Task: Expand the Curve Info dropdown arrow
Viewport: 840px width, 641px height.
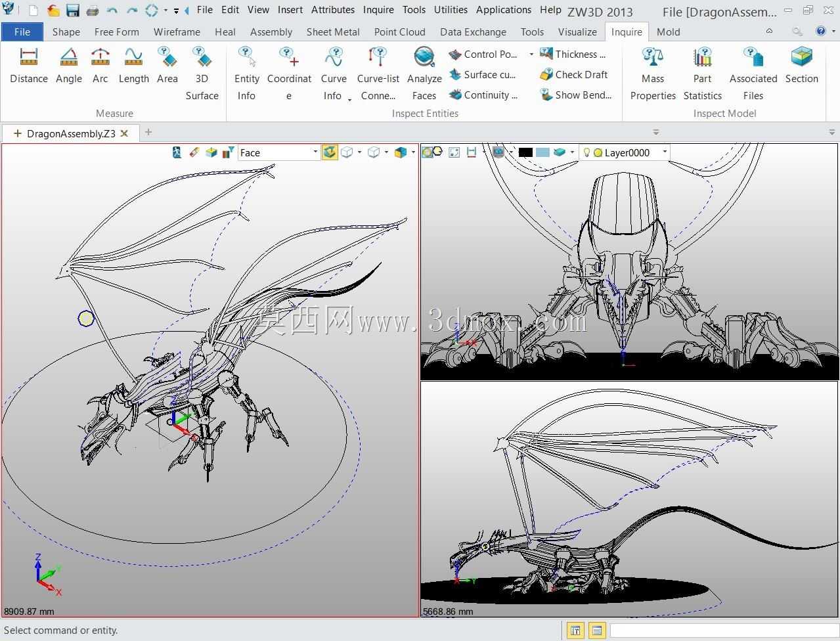Action: pyautogui.click(x=349, y=99)
